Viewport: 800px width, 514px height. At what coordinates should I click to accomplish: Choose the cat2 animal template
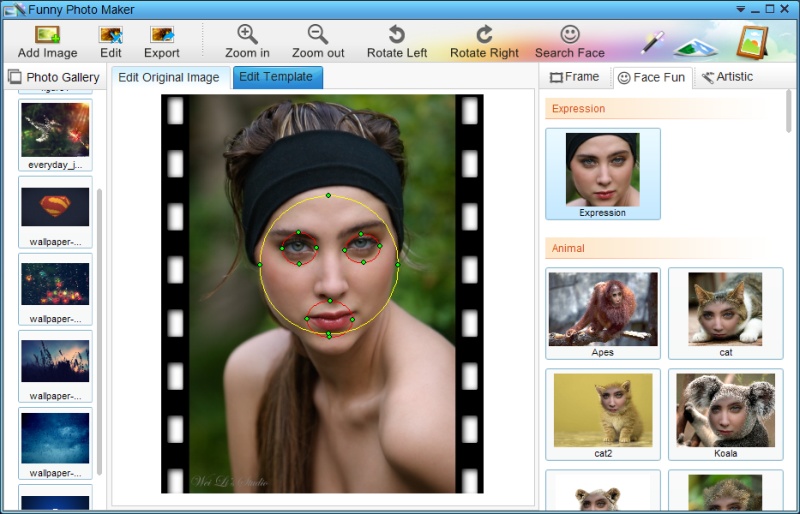pyautogui.click(x=603, y=414)
